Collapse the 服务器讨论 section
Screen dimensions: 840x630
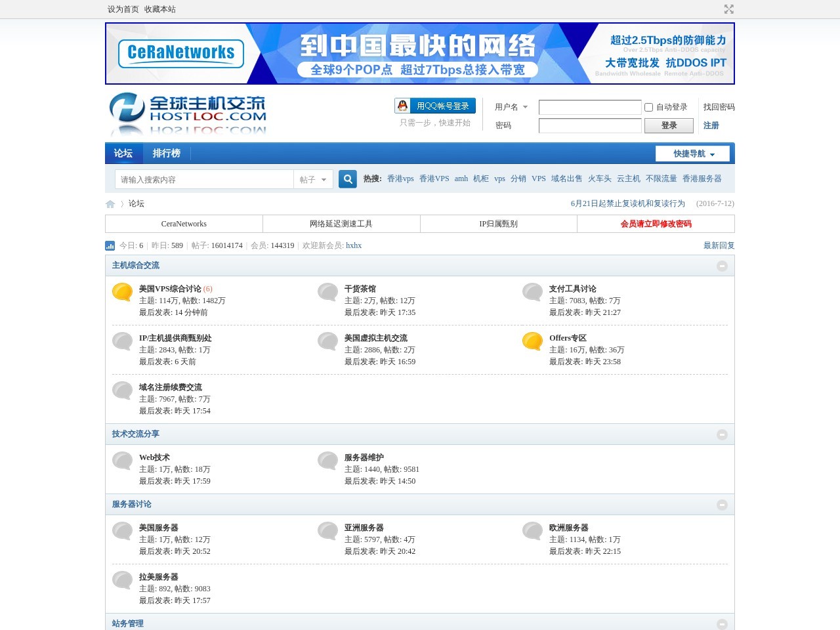click(x=723, y=505)
